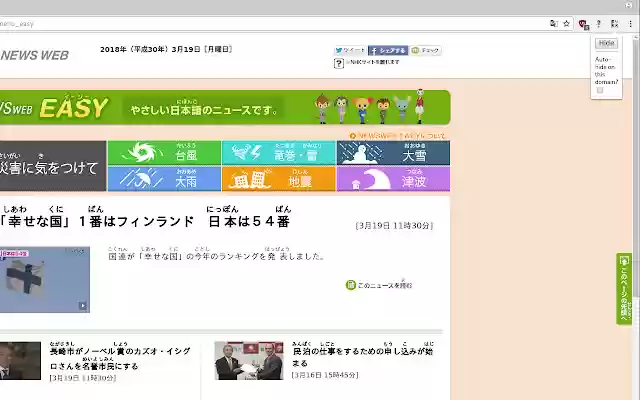Play the top story video thumbnail
The height and width of the screenshot is (400, 640).
[x=44, y=280]
